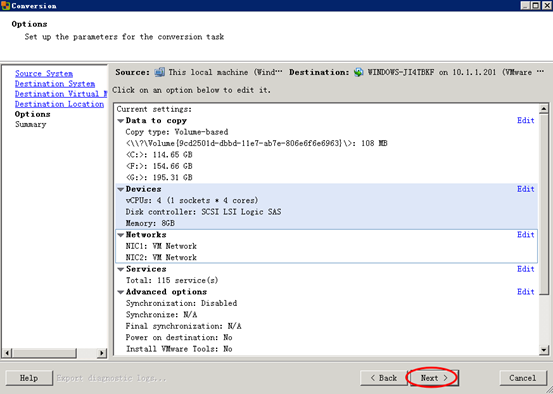The height and width of the screenshot is (394, 553).
Task: Collapse the Advanced options section
Action: pyautogui.click(x=121, y=292)
